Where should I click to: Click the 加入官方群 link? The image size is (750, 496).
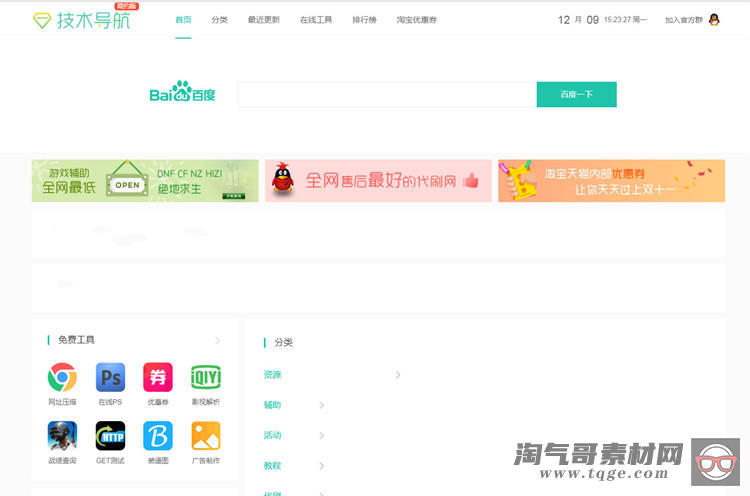click(684, 20)
